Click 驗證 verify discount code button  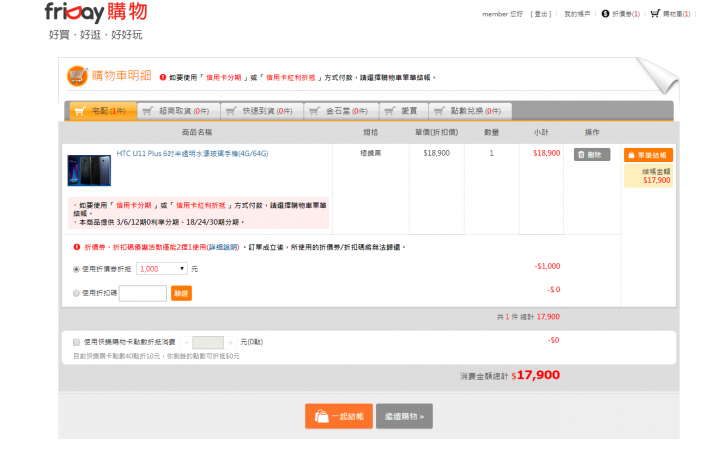pos(181,293)
